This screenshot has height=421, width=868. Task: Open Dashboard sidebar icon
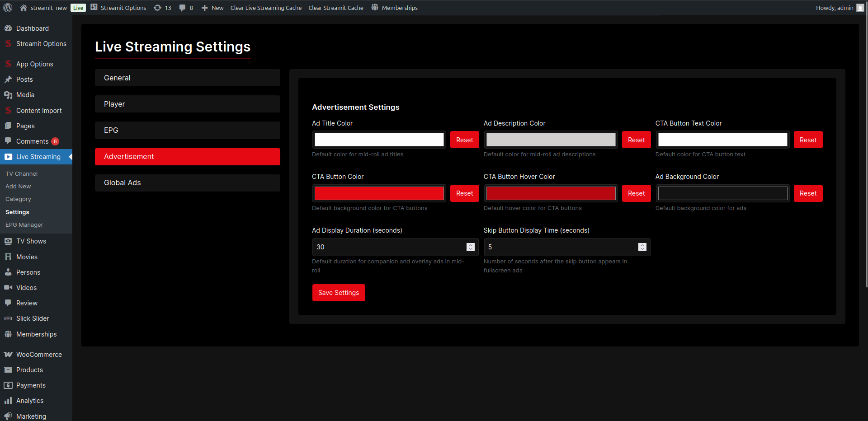(8, 28)
